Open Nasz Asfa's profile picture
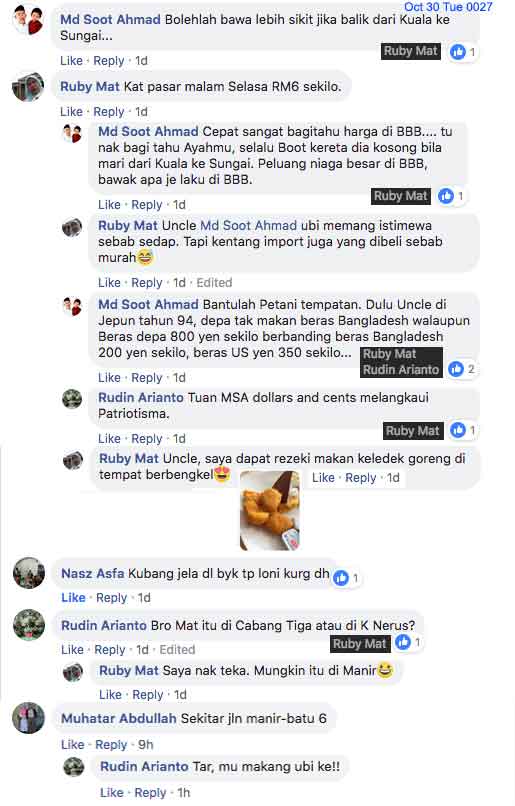 29,573
